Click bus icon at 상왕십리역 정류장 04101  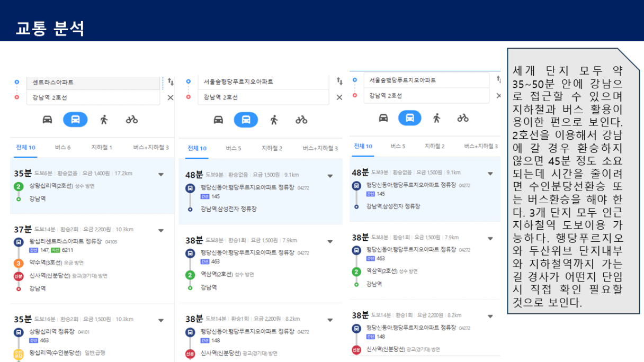19,332
